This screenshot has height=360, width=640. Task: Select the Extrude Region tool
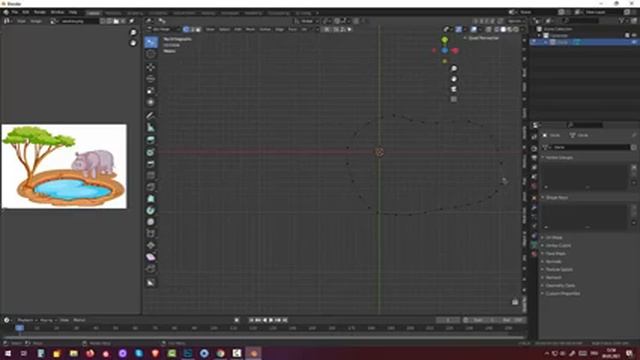tap(151, 152)
